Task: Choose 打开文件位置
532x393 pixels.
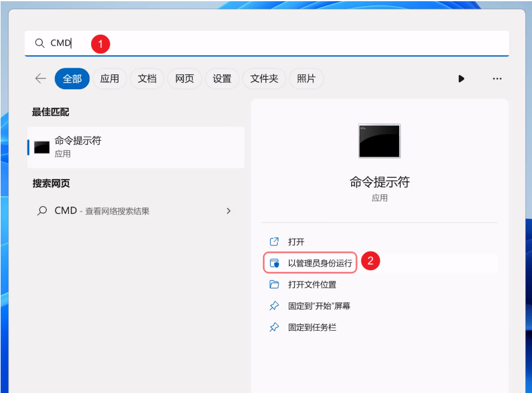Action: click(x=380, y=285)
